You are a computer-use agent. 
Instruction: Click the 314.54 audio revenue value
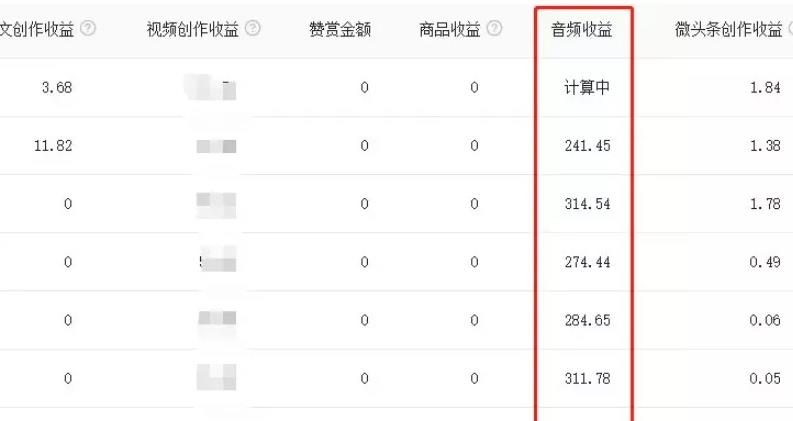coord(588,204)
